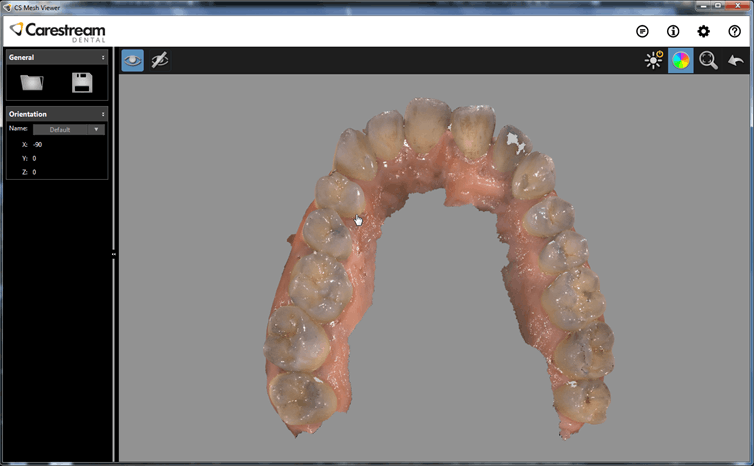Maximize the CS Mesh Viewer window
This screenshot has height=467, width=756.
[718, 5]
